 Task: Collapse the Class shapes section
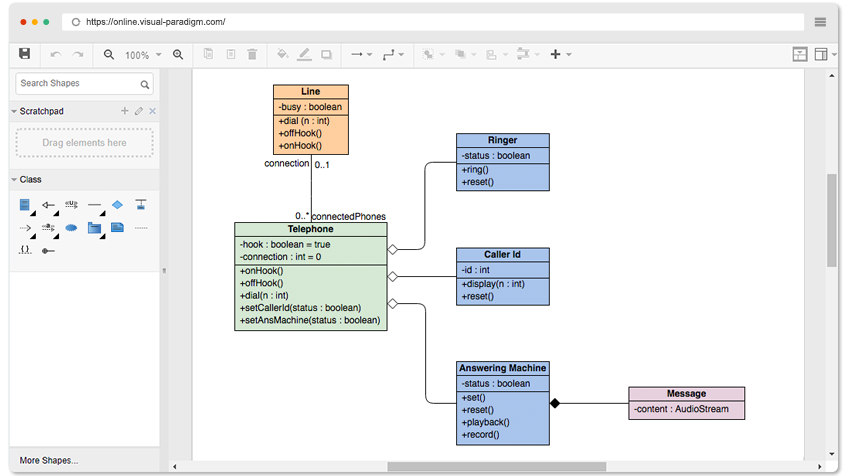pyautogui.click(x=14, y=180)
